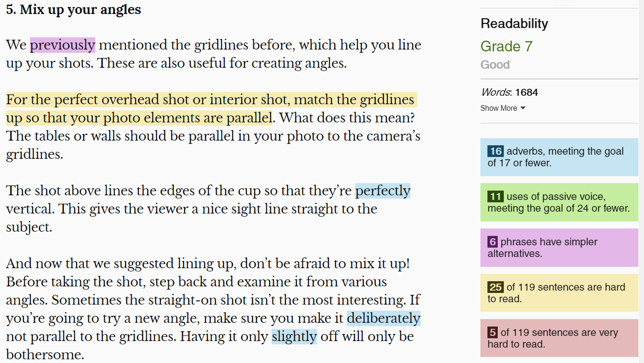The width and height of the screenshot is (644, 363).
Task: Expand the Show More dropdown
Action: click(503, 108)
